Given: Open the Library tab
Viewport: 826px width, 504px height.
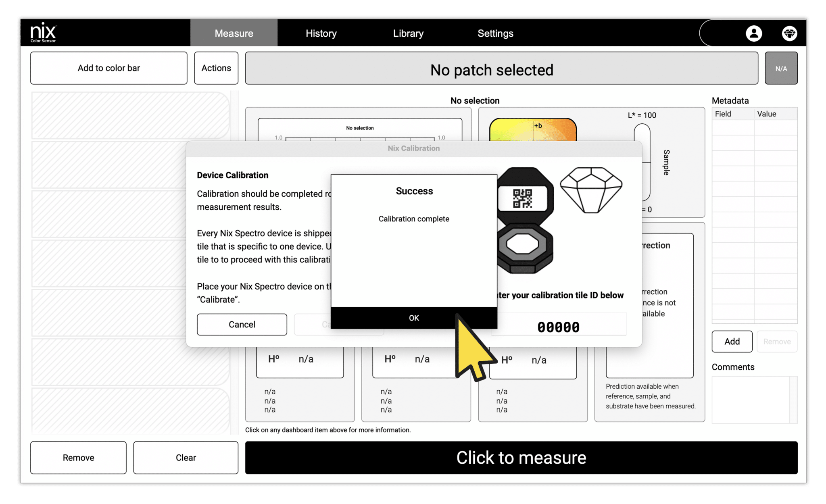Looking at the screenshot, I should click(408, 33).
